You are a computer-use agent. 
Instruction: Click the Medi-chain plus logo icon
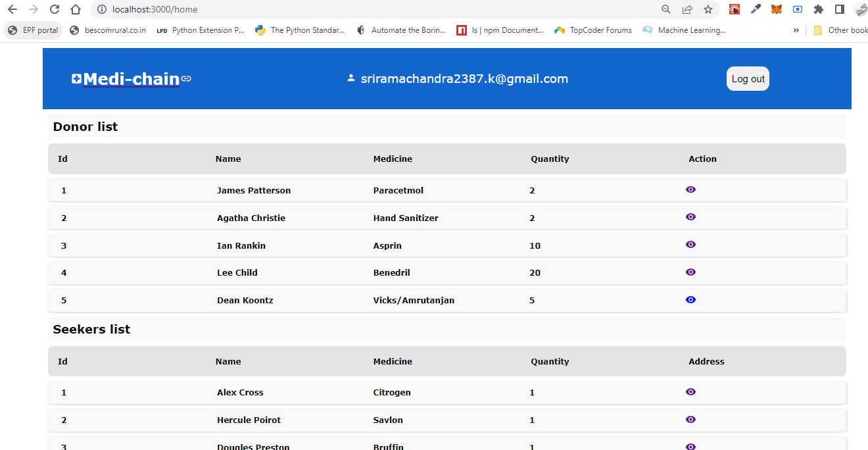pos(76,79)
